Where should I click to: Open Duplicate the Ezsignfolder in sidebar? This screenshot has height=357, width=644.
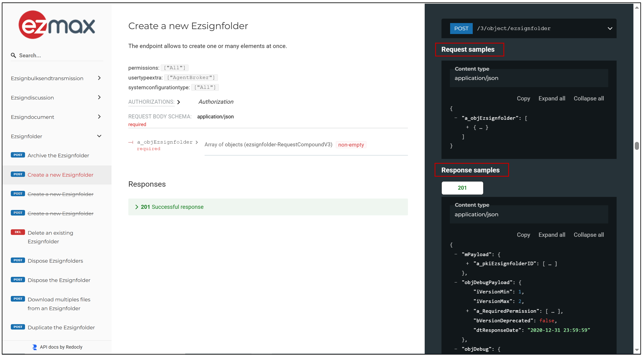pos(61,327)
